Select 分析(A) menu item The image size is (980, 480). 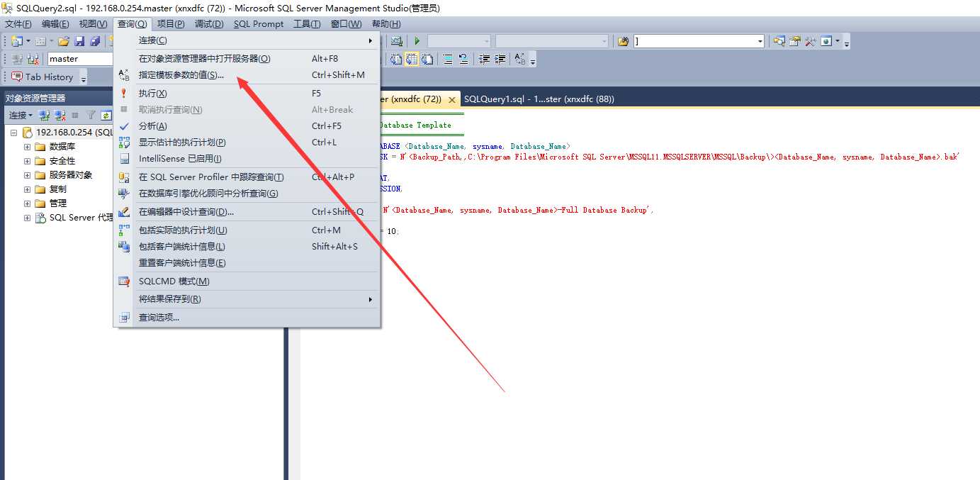(247, 126)
